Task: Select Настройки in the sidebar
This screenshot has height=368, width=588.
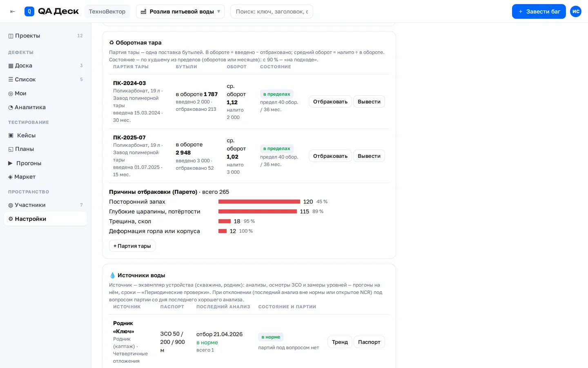Action: click(45, 219)
